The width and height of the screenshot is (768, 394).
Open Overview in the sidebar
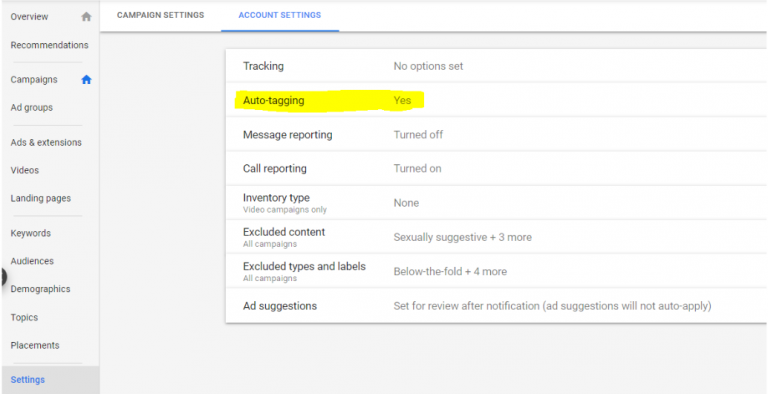pos(29,17)
